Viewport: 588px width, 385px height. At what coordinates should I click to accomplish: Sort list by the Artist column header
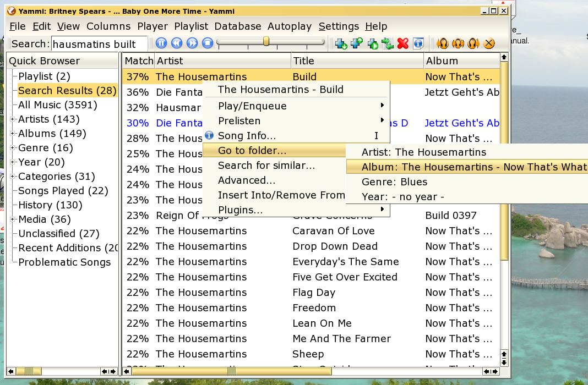pos(221,61)
